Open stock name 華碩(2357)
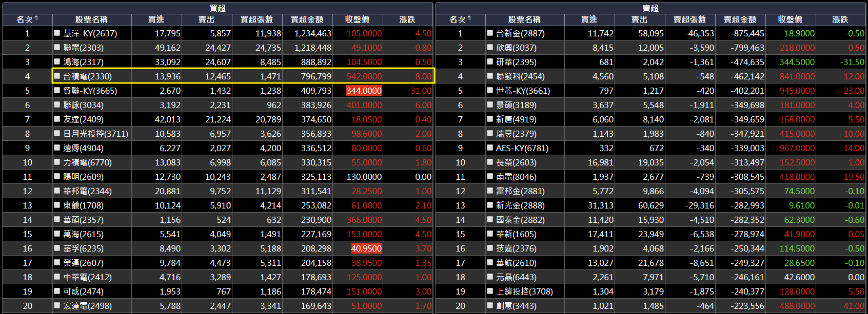Image resolution: width=868 pixels, height=314 pixels. 83,220
